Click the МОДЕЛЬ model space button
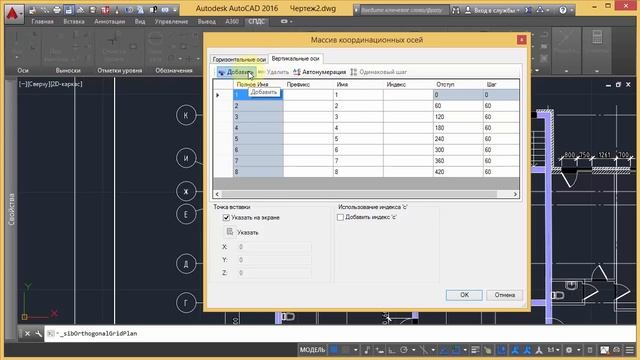The image size is (640, 360). coord(313,350)
